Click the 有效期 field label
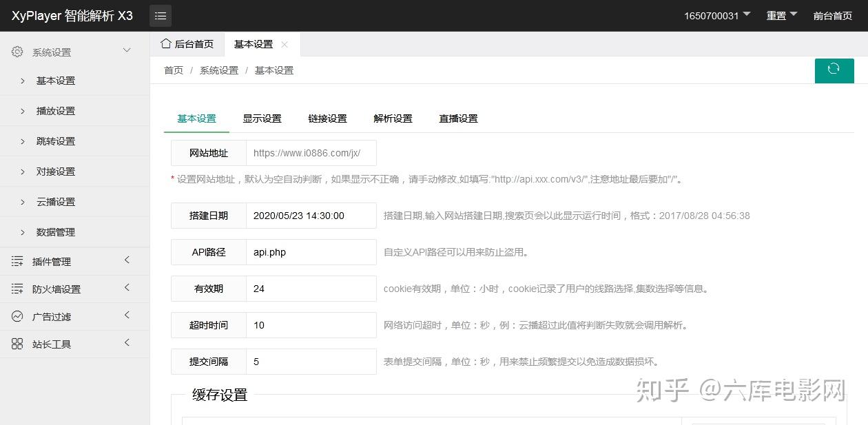This screenshot has height=425, width=868. tap(209, 289)
